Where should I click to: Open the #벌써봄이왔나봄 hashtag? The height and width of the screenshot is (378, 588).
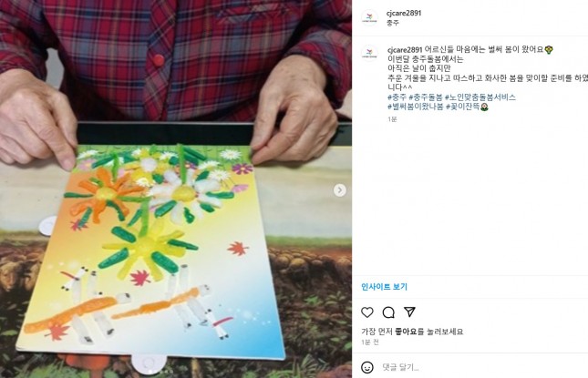click(x=416, y=107)
